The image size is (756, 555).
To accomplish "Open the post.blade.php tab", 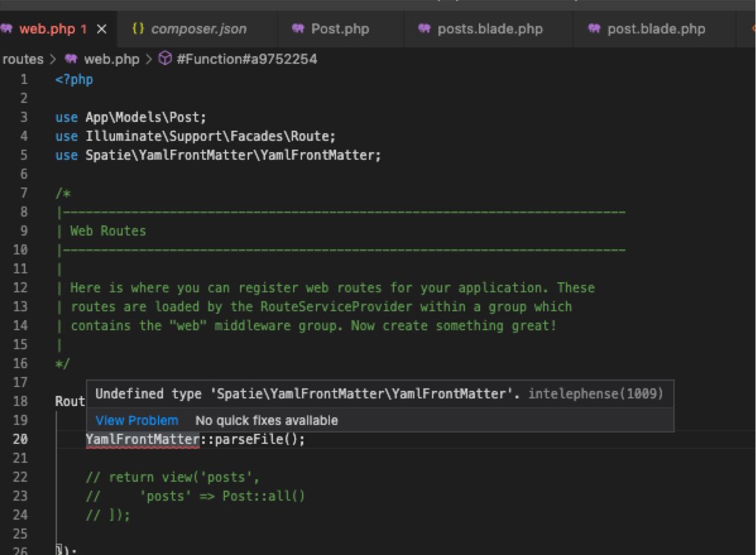I will (x=656, y=29).
